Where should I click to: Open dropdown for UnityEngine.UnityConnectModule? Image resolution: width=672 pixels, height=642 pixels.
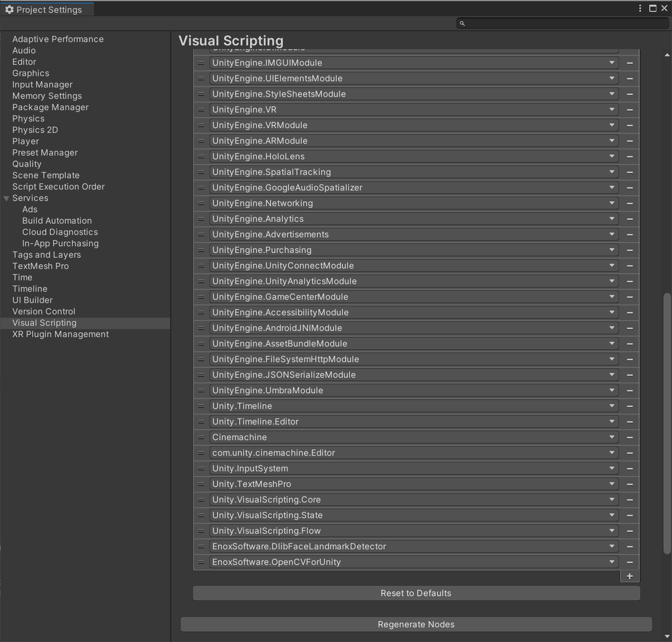pos(414,266)
